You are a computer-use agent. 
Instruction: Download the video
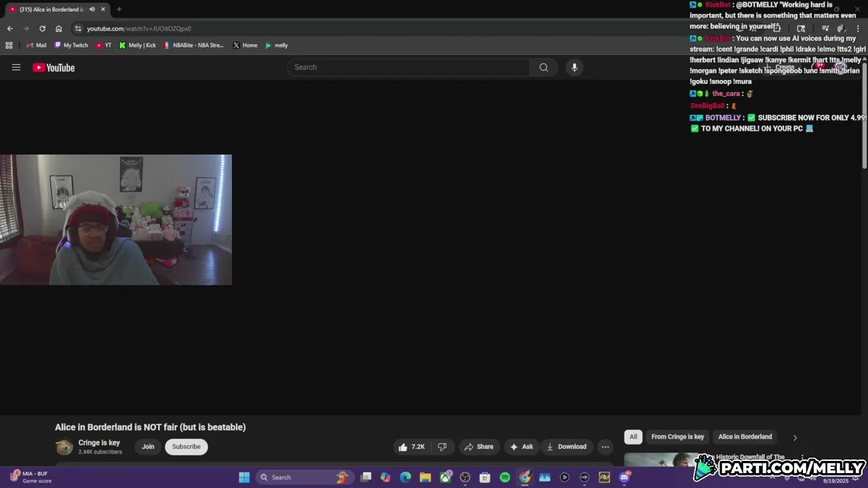[x=566, y=447]
